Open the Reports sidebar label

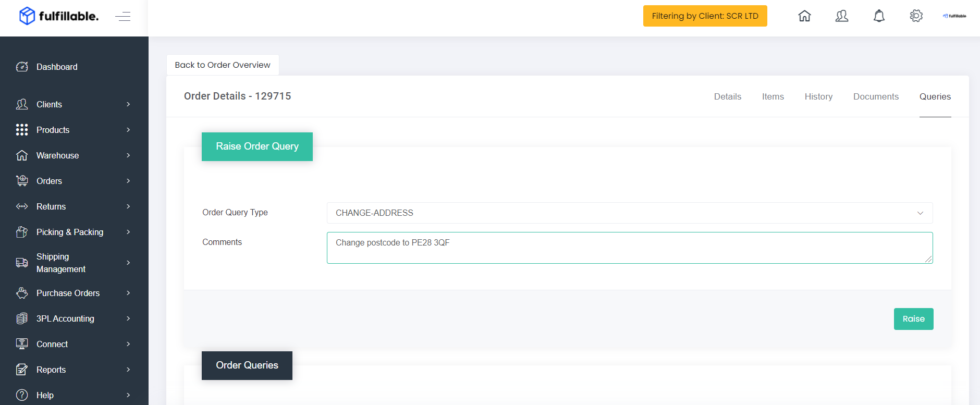[x=51, y=370]
